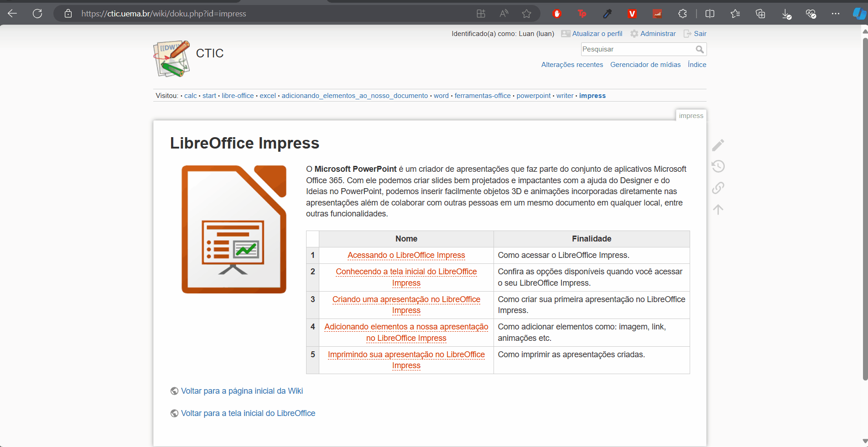The image size is (868, 447).
Task: Open browser essentials heart icon
Action: click(x=811, y=14)
